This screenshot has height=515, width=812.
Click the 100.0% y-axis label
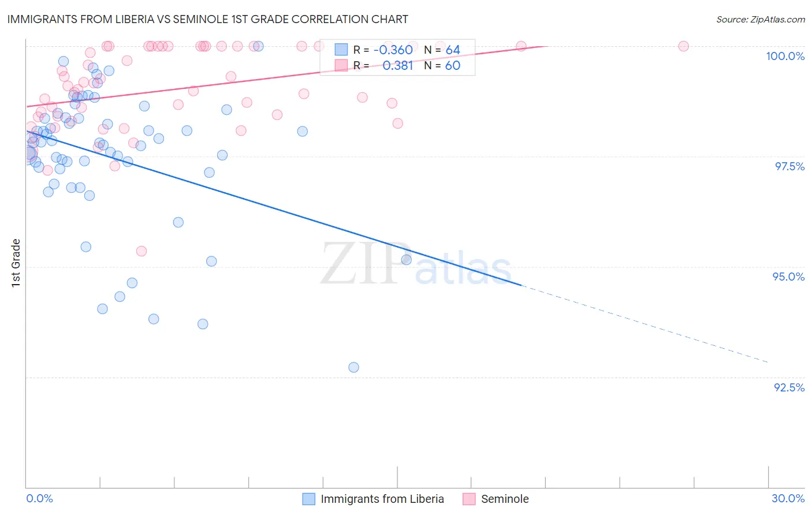click(x=785, y=56)
